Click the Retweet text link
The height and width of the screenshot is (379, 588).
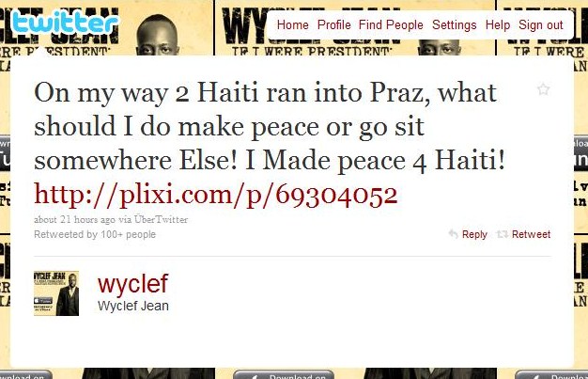coord(531,234)
